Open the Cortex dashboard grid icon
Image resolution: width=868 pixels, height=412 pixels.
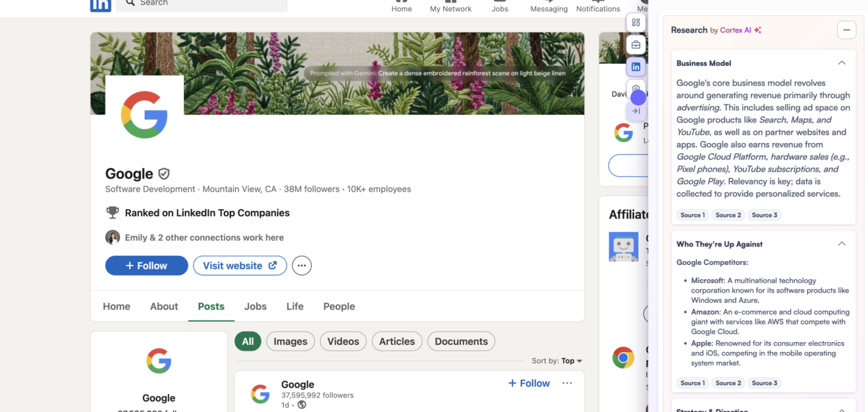636,22
